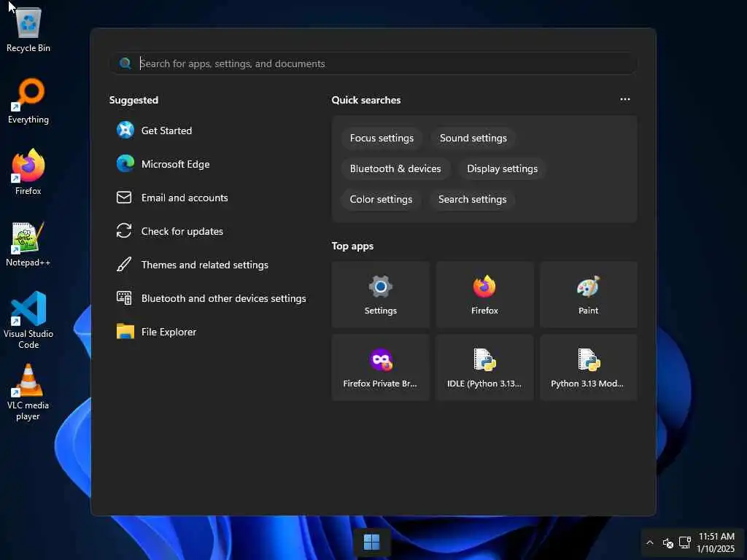This screenshot has width=747, height=560.
Task: Open the Quick searches more options menu
Action: point(625,99)
